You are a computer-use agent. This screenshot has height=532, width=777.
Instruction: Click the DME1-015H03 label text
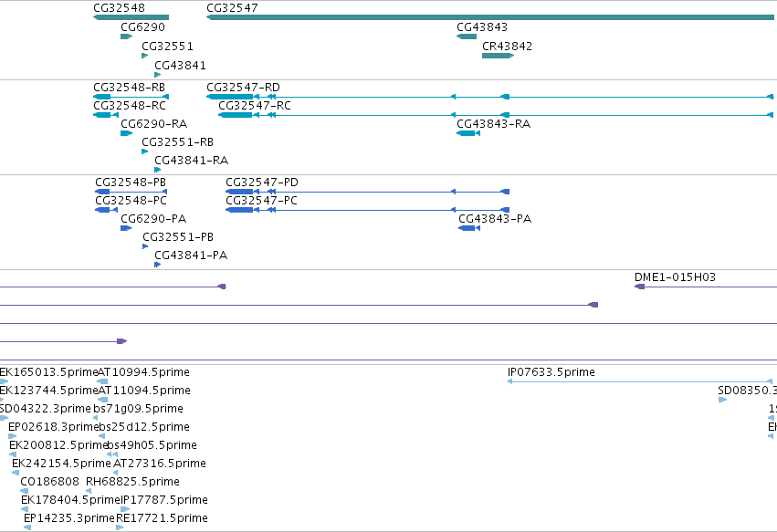click(x=675, y=276)
